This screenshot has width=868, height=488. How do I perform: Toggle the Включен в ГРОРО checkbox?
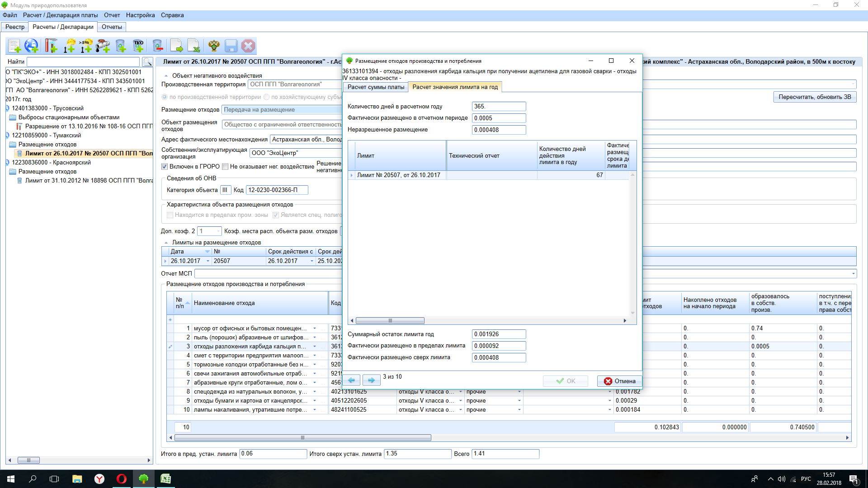[x=165, y=167]
